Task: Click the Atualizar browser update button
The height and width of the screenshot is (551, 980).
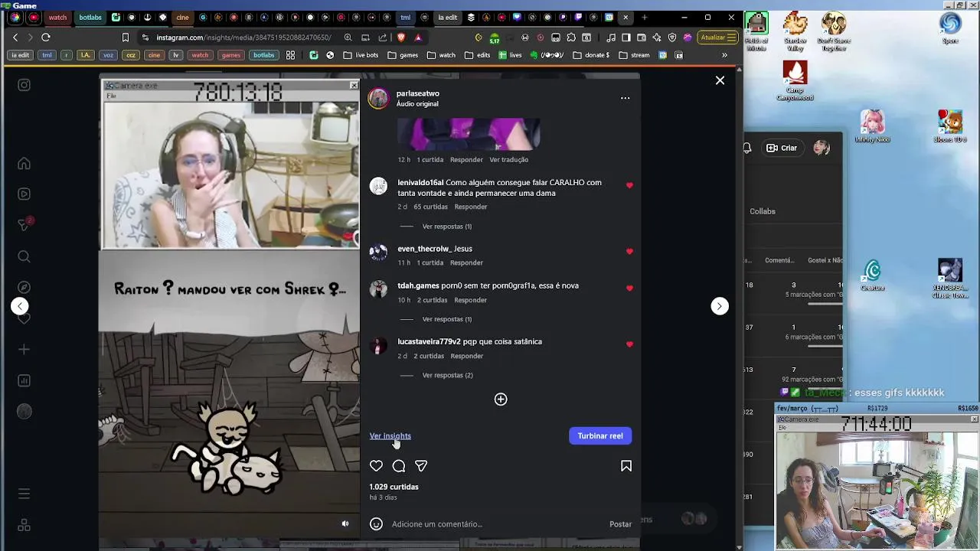Action: click(x=718, y=37)
